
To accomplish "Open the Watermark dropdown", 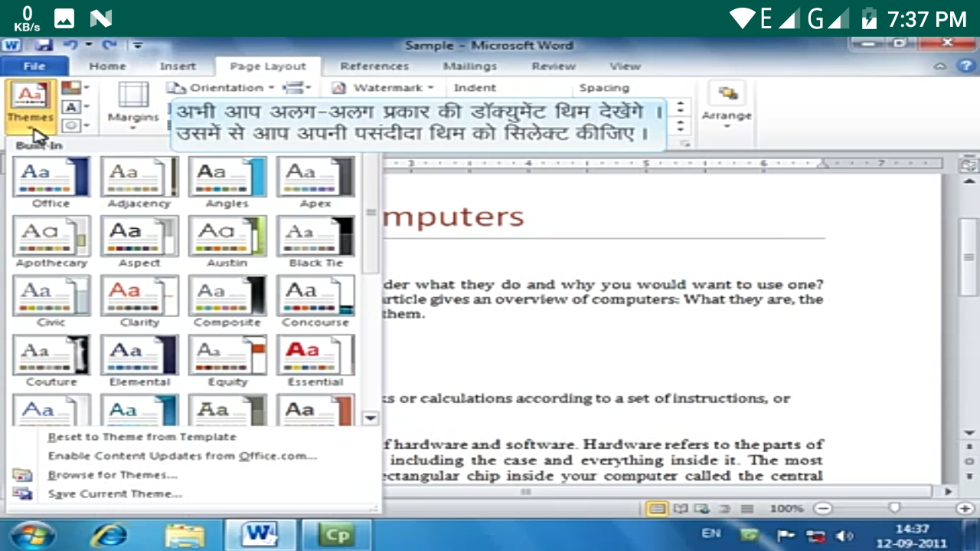I will [x=383, y=88].
